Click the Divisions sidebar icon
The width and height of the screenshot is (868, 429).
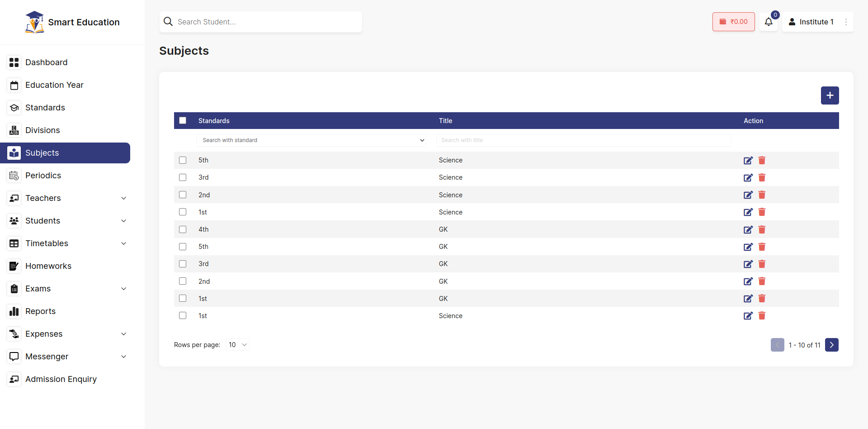point(14,130)
